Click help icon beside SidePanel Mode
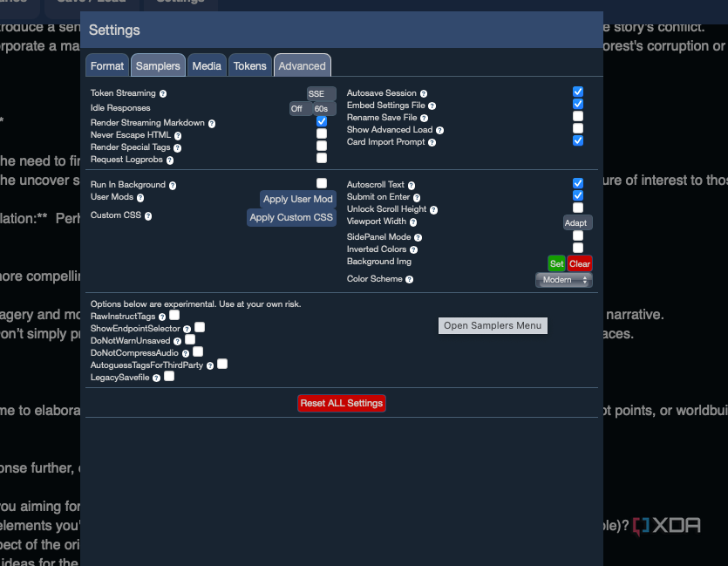The width and height of the screenshot is (728, 566). [418, 237]
